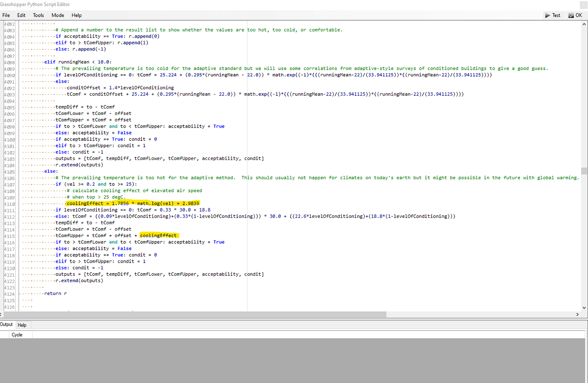Select the Output tab
588x383 pixels.
point(6,324)
